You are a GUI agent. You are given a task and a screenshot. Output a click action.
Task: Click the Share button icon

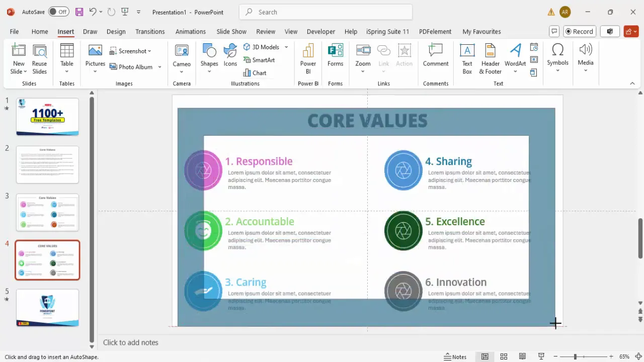(631, 31)
